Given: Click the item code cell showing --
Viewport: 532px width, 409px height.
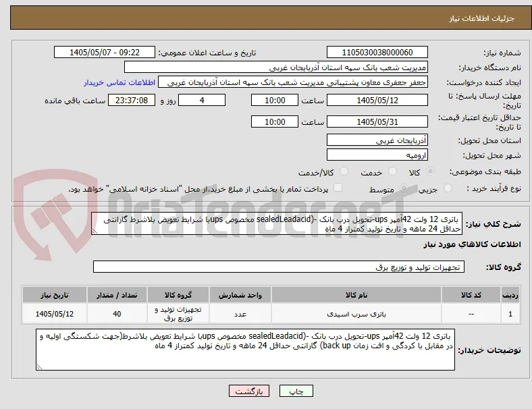Looking at the screenshot, I should [x=471, y=314].
